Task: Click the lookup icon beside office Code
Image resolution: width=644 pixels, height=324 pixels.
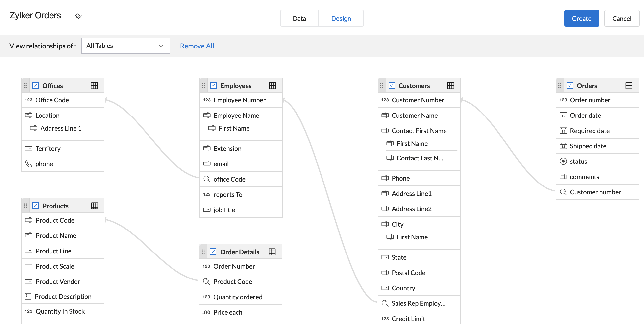Action: click(x=206, y=179)
